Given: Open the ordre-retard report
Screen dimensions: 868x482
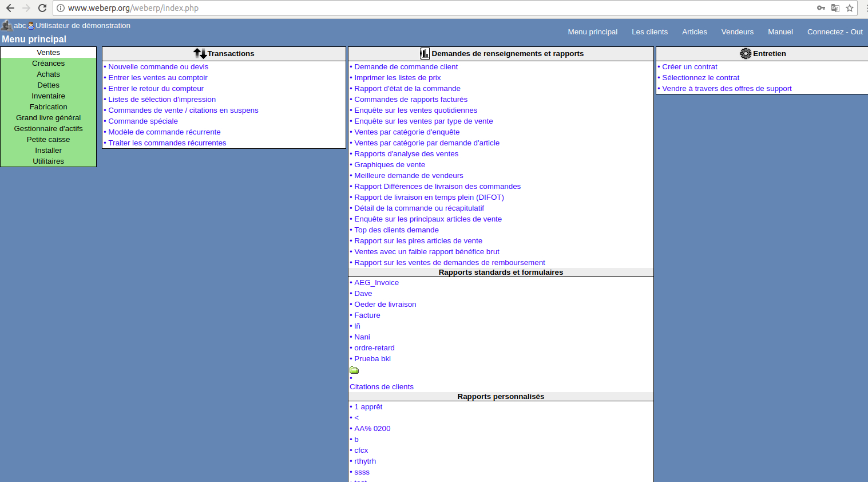Looking at the screenshot, I should [x=374, y=347].
